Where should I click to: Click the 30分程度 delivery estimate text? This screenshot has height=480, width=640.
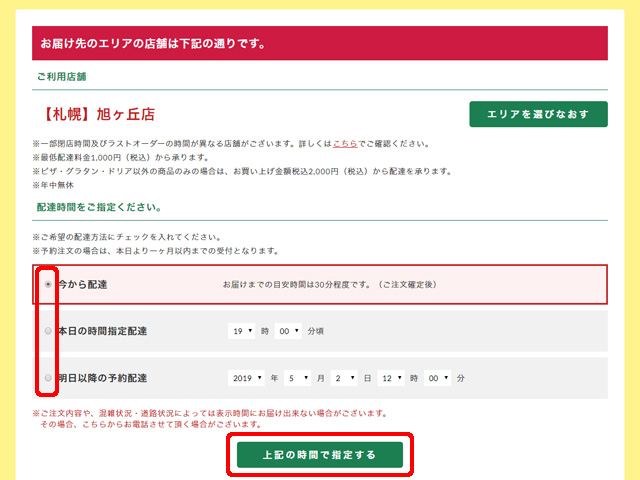340,285
